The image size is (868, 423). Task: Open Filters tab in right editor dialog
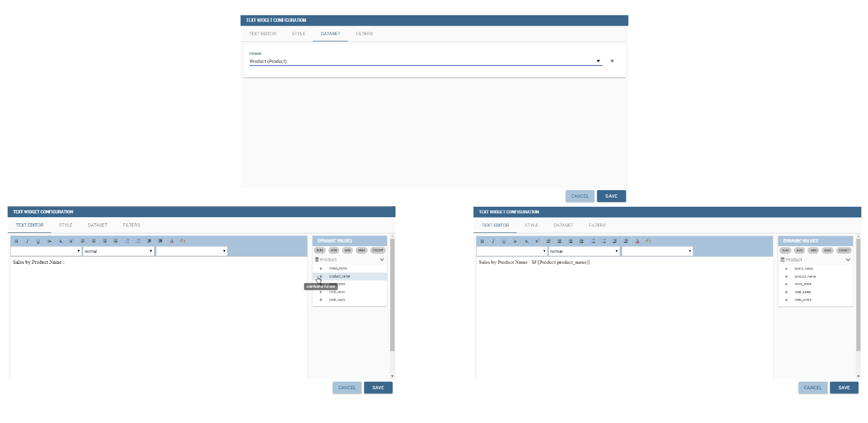597,225
